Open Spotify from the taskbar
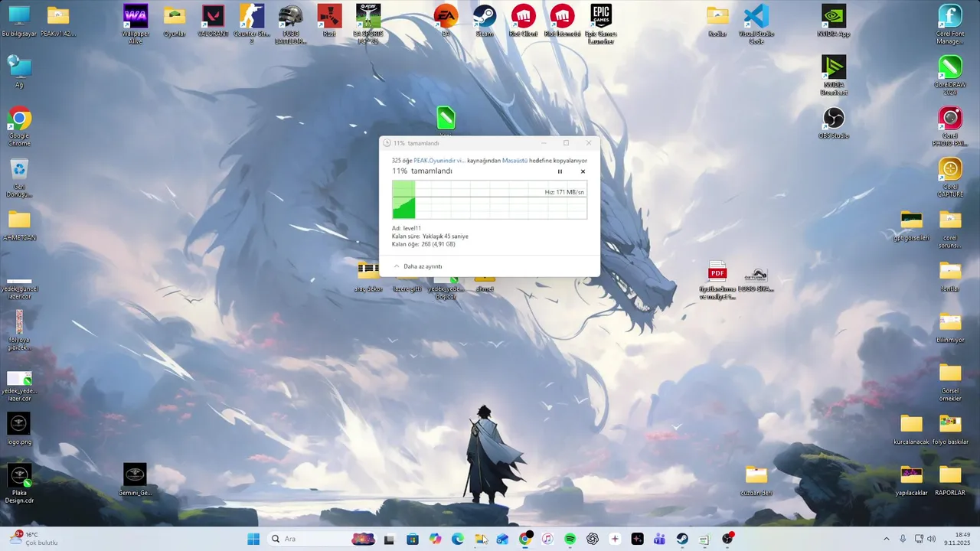This screenshot has width=980, height=551. tap(570, 539)
